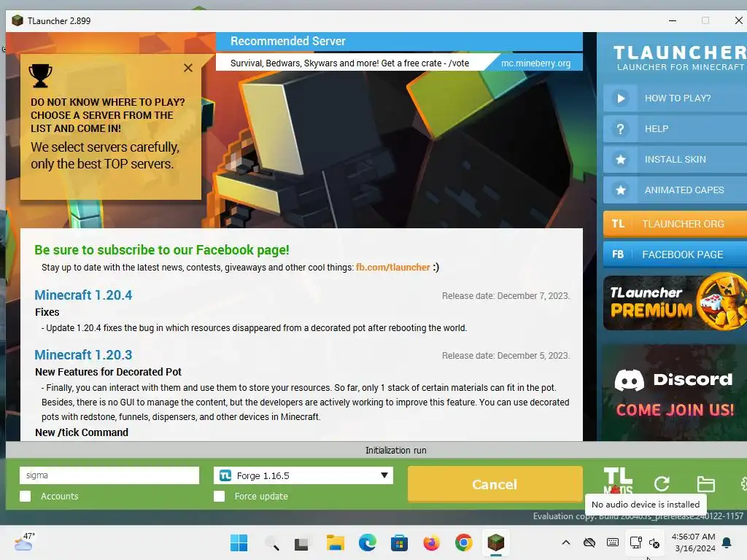Click the question mark Help icon
Image resolution: width=747 pixels, height=560 pixels.
coord(620,129)
